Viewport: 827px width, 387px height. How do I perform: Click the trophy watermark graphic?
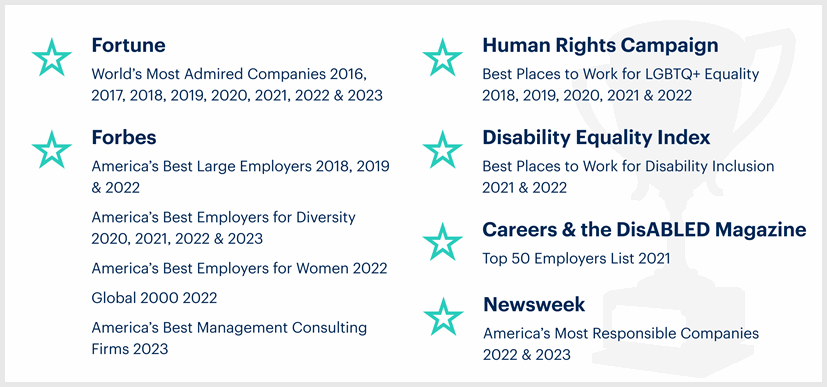tap(686, 200)
